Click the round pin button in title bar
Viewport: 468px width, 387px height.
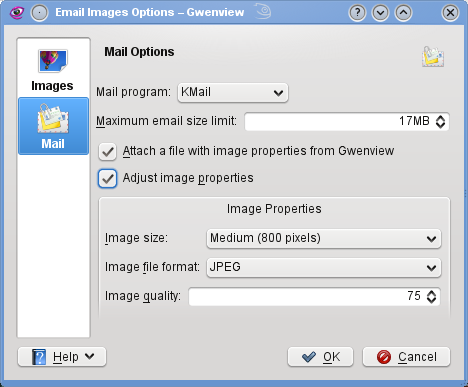[x=39, y=13]
